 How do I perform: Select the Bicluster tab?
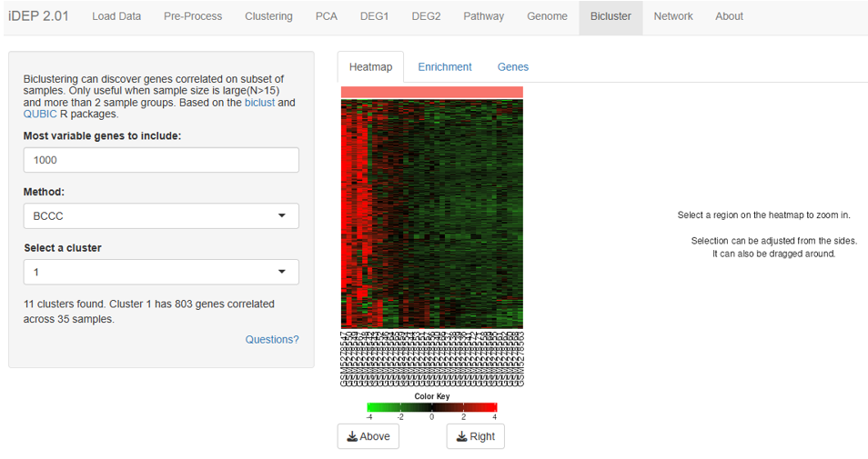coord(611,16)
